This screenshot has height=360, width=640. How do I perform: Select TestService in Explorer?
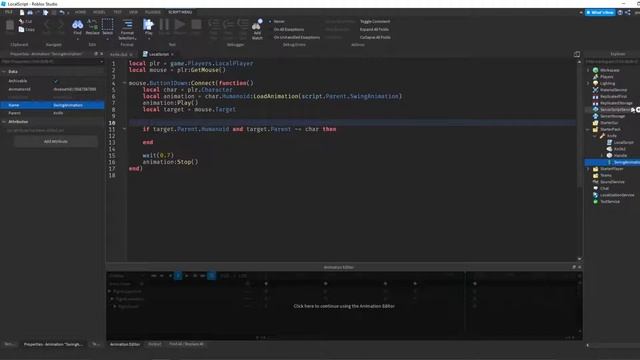(x=610, y=202)
